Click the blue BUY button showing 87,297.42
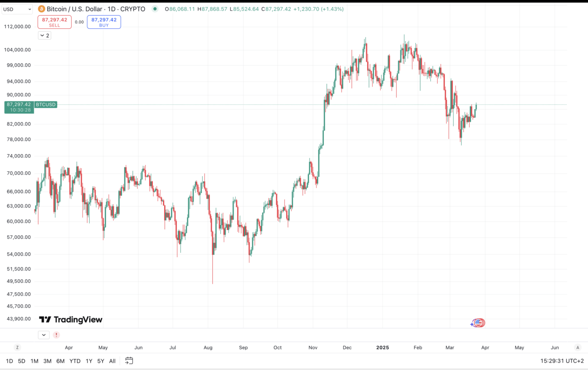588x370 pixels. 104,22
